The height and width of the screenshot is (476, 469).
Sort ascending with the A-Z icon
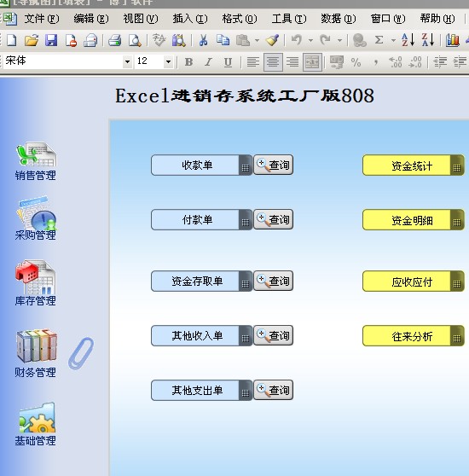(x=408, y=40)
